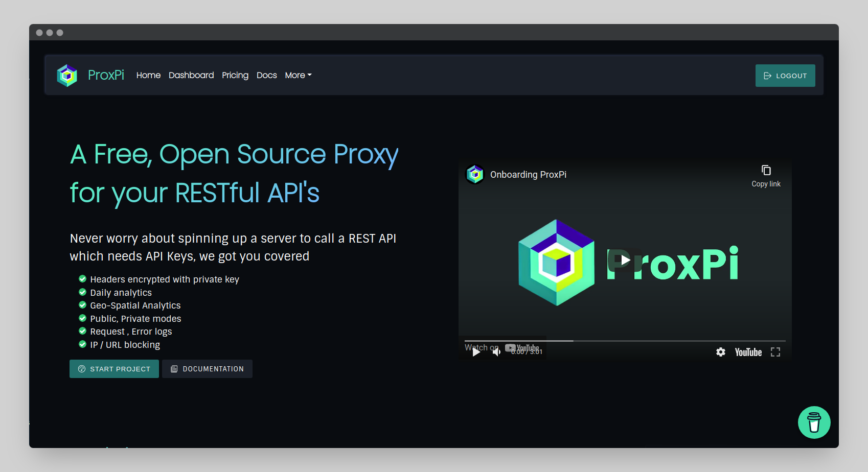Mute the video audio
Image resolution: width=868 pixels, height=472 pixels.
[496, 352]
